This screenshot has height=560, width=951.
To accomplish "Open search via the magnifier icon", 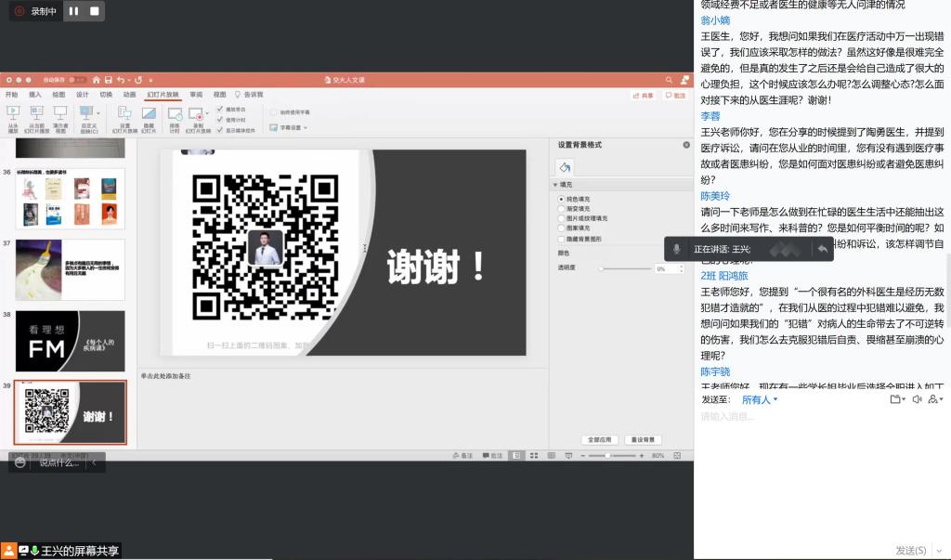I will [x=669, y=80].
